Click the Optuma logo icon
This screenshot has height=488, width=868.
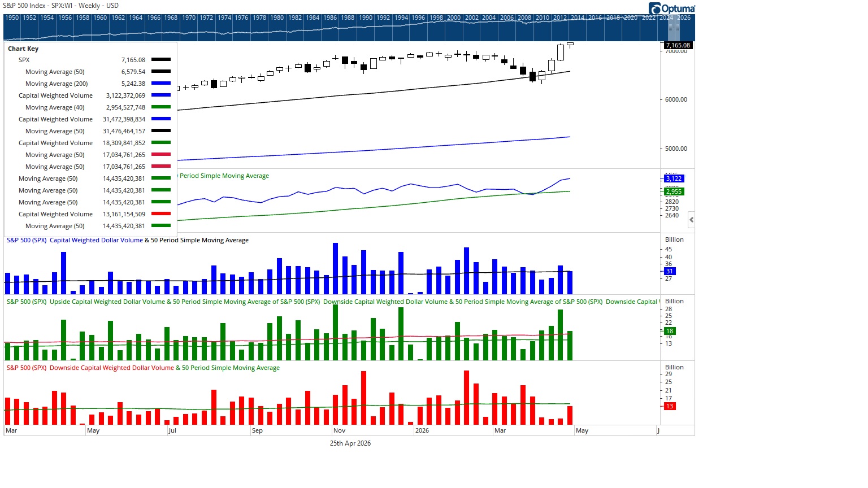pos(655,8)
